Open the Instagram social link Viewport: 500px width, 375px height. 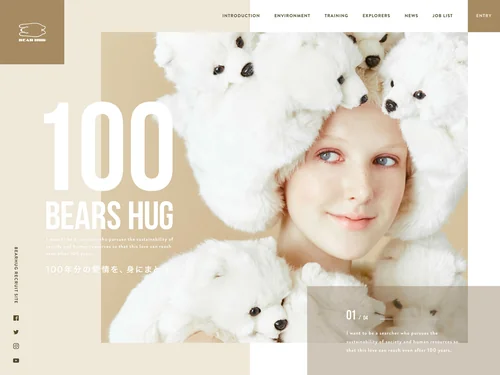pyautogui.click(x=16, y=346)
